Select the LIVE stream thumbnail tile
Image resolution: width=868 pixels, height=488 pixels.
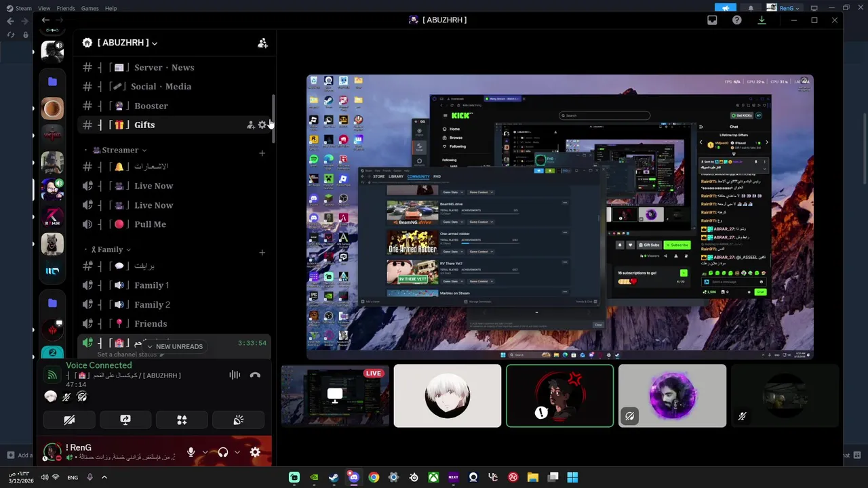[335, 396]
